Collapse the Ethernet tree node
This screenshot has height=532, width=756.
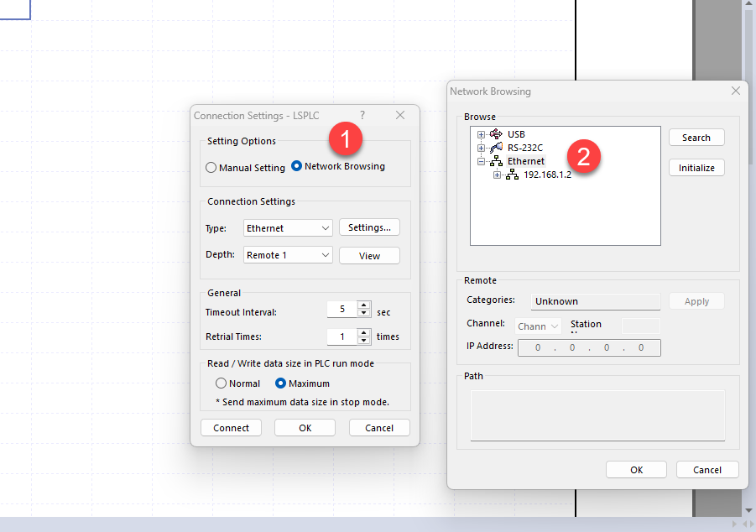click(x=481, y=161)
